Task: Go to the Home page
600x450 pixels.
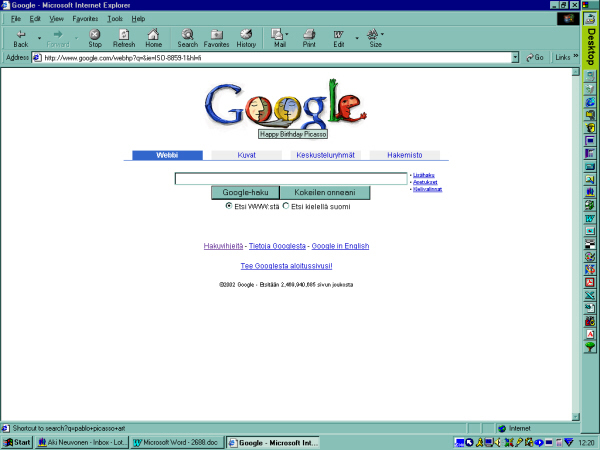Action: click(153, 38)
